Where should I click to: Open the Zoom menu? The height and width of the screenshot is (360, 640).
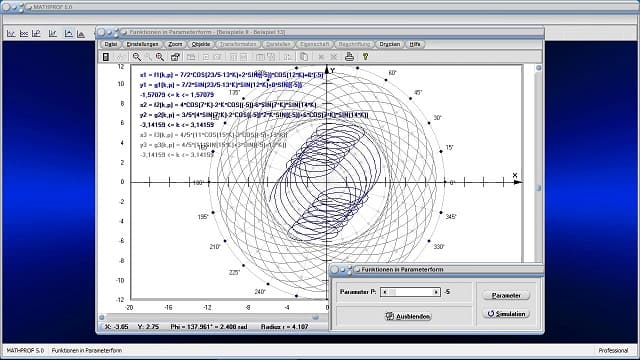tap(175, 44)
